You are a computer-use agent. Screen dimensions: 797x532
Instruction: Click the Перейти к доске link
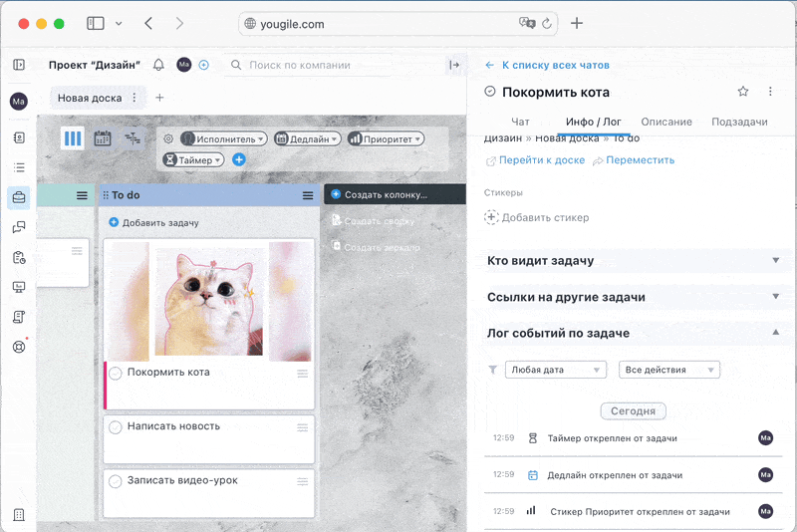536,160
